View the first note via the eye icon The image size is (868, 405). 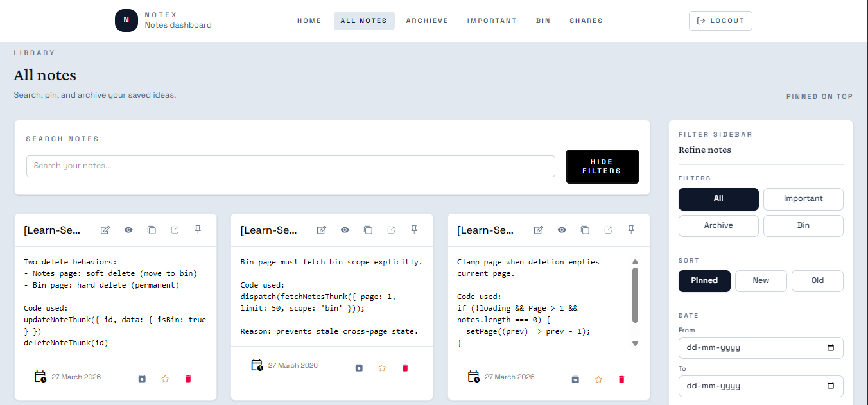(128, 230)
